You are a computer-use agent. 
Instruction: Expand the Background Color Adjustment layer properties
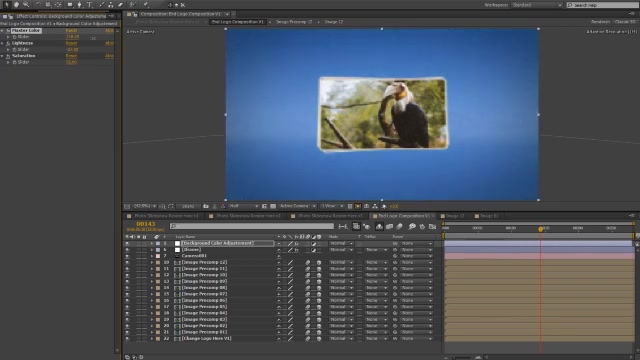(151, 243)
